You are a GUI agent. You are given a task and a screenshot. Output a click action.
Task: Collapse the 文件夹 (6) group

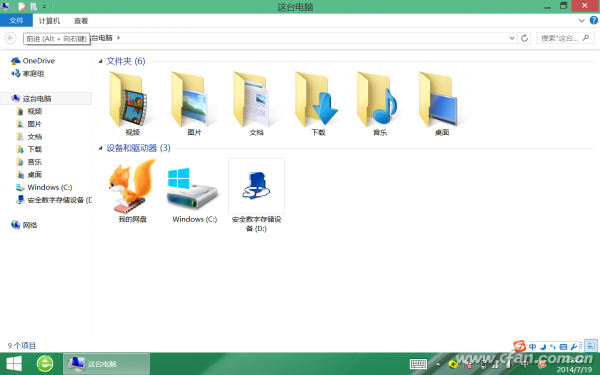[101, 61]
